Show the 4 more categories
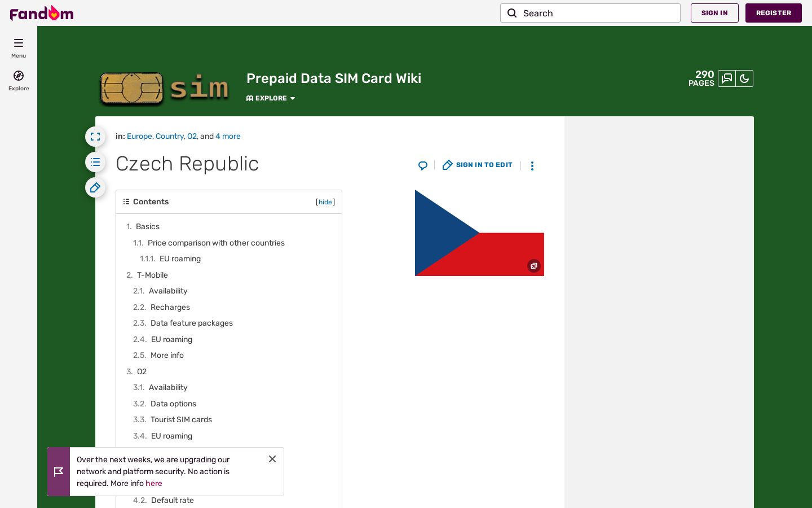Screen dimensions: 812x508 pos(228,136)
